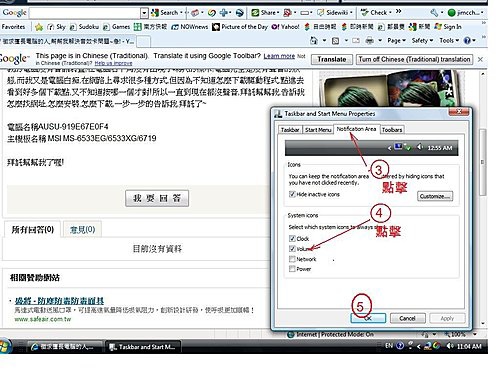This screenshot has width=500, height=375.
Task: Open the wrench settings icon in Google toolbar
Action: pyautogui.click(x=434, y=13)
